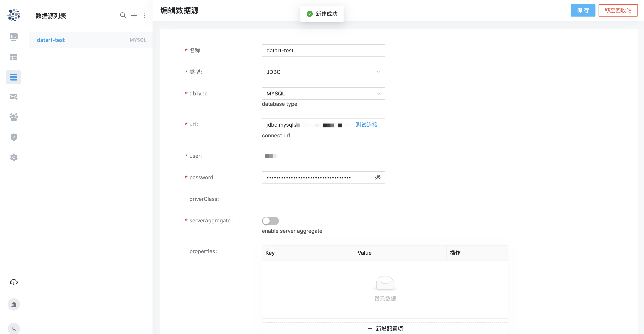Image resolution: width=644 pixels, height=334 pixels.
Task: Open the organization building icon
Action: click(14, 305)
